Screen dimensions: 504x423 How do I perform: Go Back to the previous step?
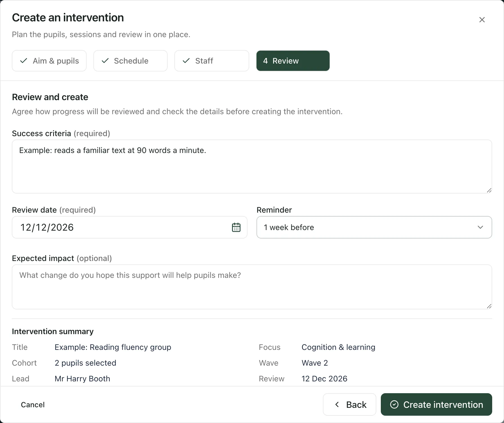(349, 404)
